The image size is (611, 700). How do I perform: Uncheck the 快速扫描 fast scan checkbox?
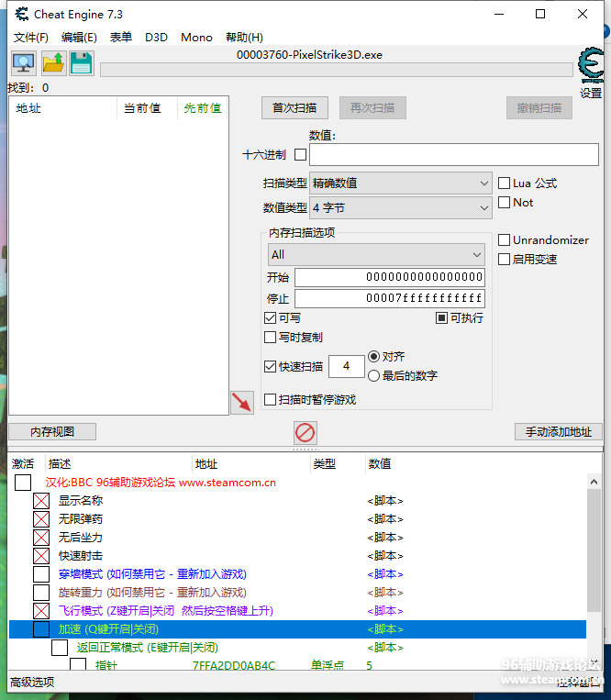pos(270,367)
